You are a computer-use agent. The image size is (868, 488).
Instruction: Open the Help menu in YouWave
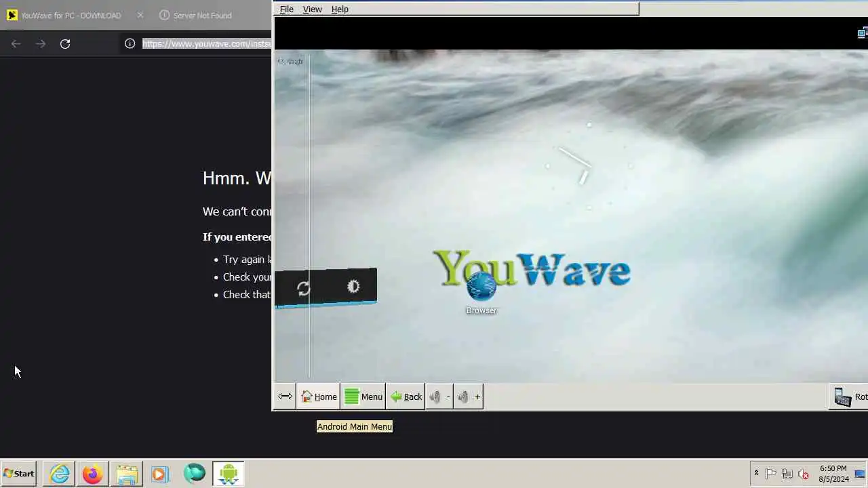coord(340,9)
